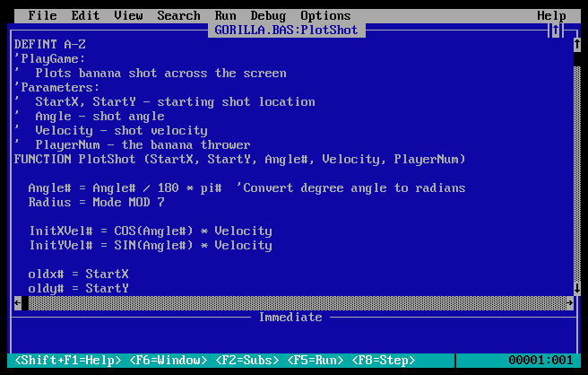Click inside the vertical scrollbar track

[576, 172]
